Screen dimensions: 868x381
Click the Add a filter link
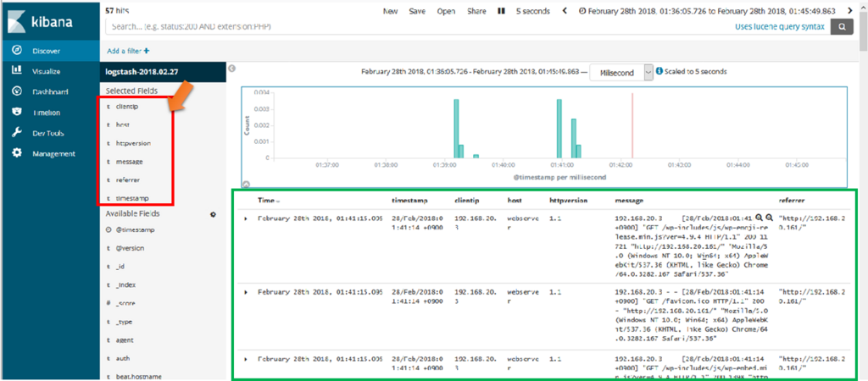(125, 51)
